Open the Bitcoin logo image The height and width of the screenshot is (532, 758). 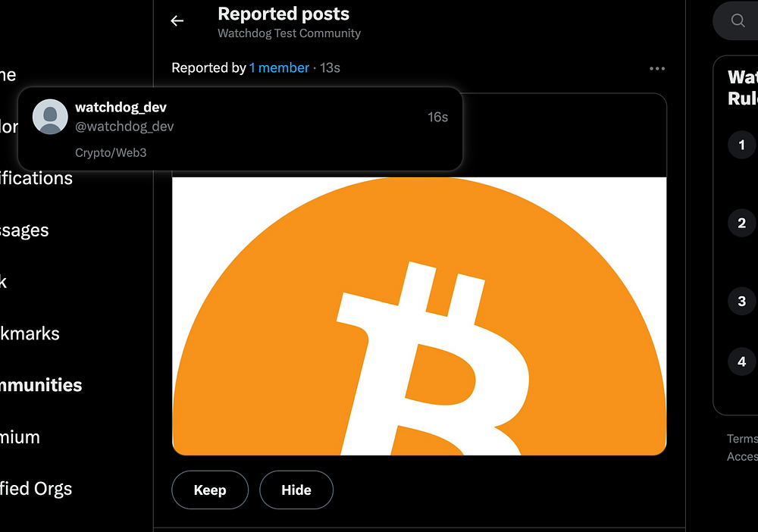419,316
